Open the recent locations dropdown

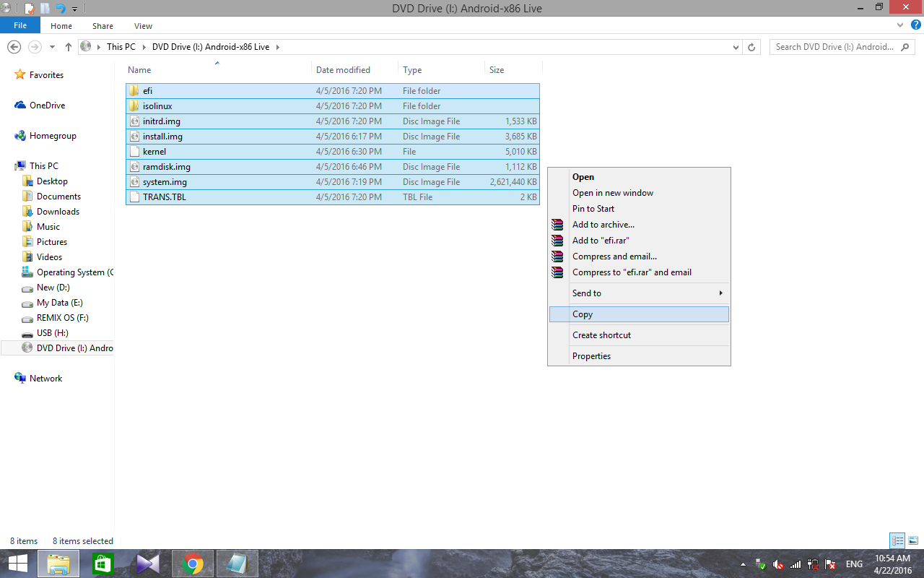(x=52, y=47)
